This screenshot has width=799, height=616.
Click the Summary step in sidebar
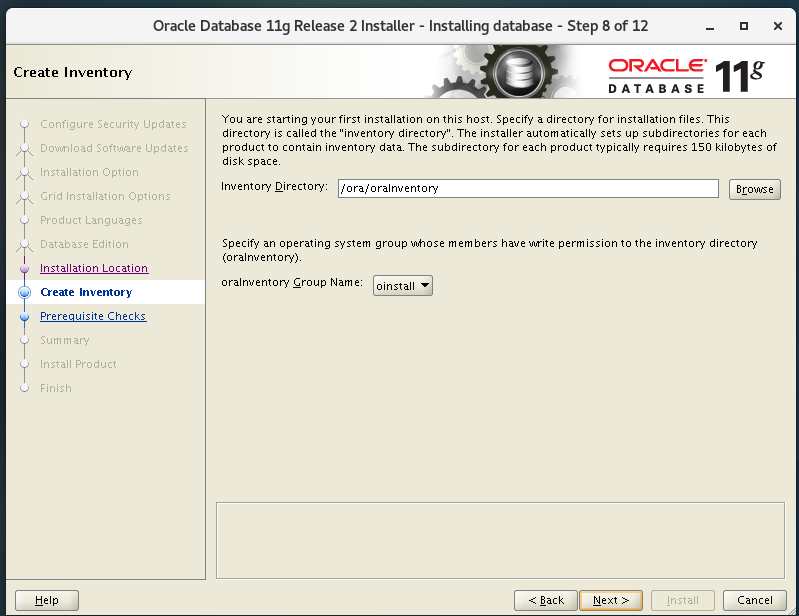point(65,340)
